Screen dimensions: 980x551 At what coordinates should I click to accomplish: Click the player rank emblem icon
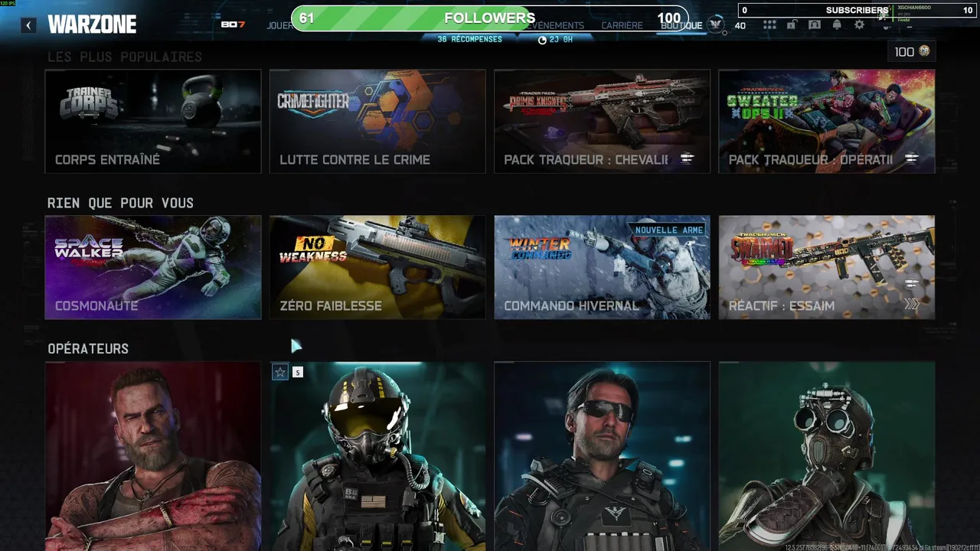(716, 24)
